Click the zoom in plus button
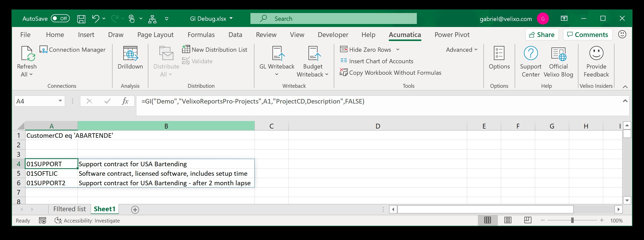 (602, 220)
